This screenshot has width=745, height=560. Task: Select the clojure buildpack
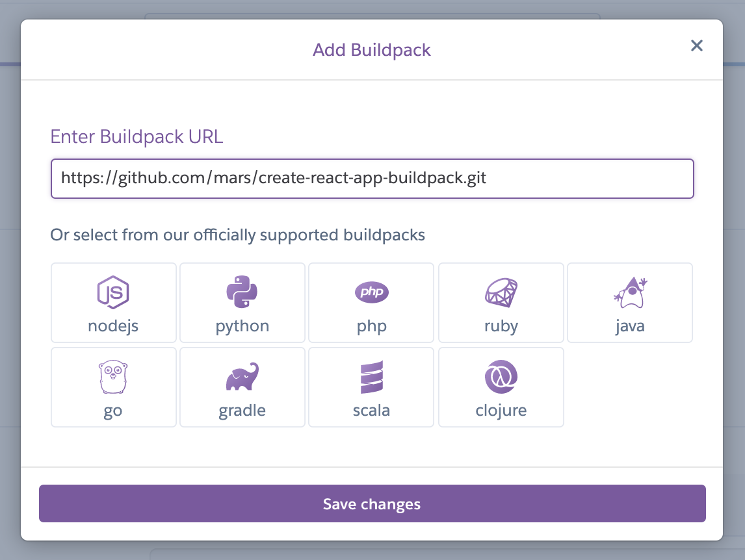point(501,387)
